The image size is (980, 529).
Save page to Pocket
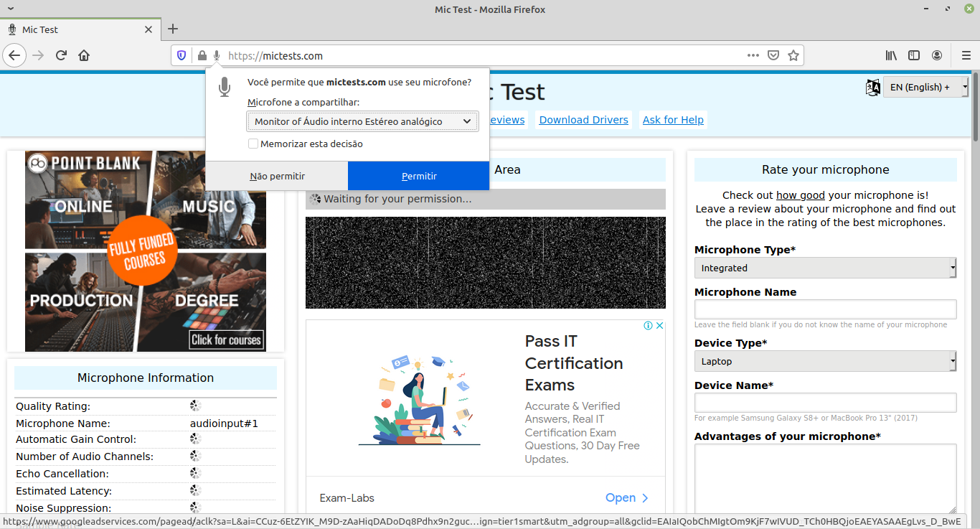773,55
